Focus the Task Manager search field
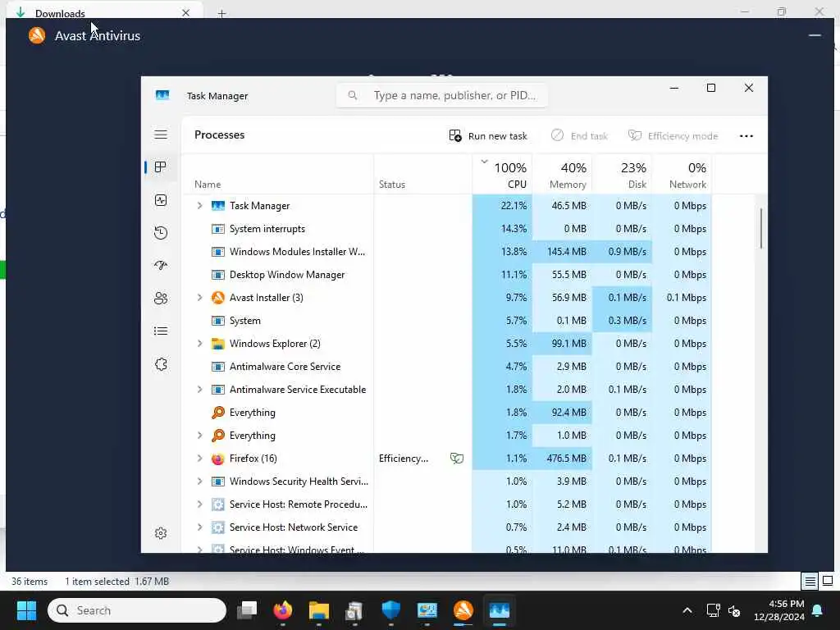840x630 pixels. [442, 95]
